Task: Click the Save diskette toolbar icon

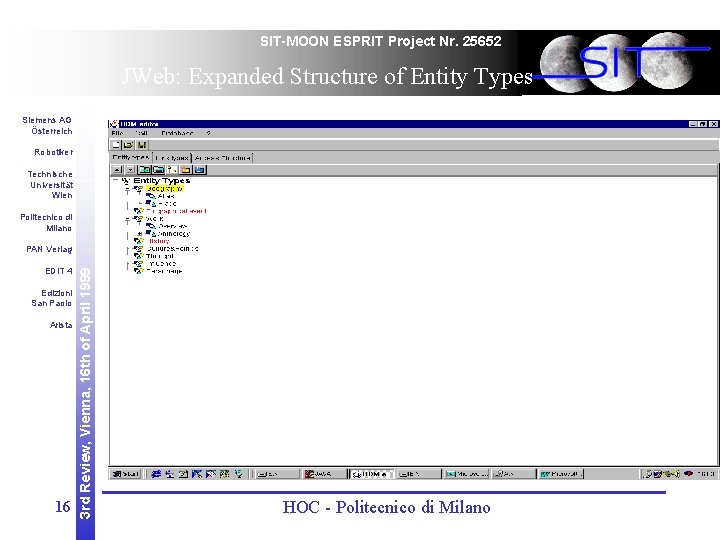Action: (x=142, y=145)
